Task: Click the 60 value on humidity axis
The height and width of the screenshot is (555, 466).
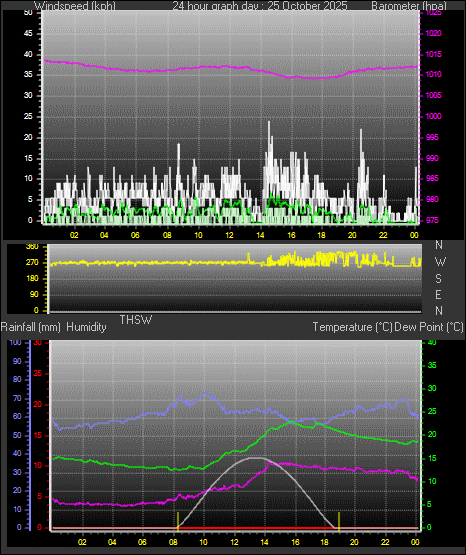Action: (x=17, y=416)
